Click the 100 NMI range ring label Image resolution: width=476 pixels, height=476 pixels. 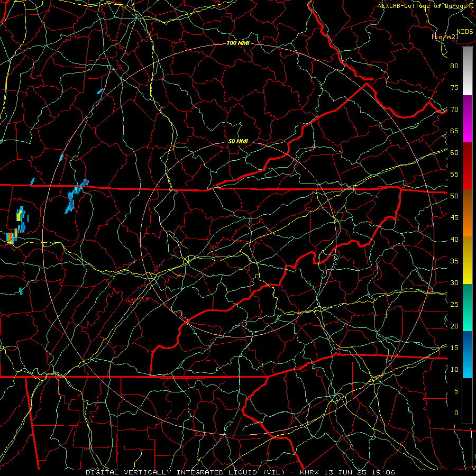click(238, 43)
